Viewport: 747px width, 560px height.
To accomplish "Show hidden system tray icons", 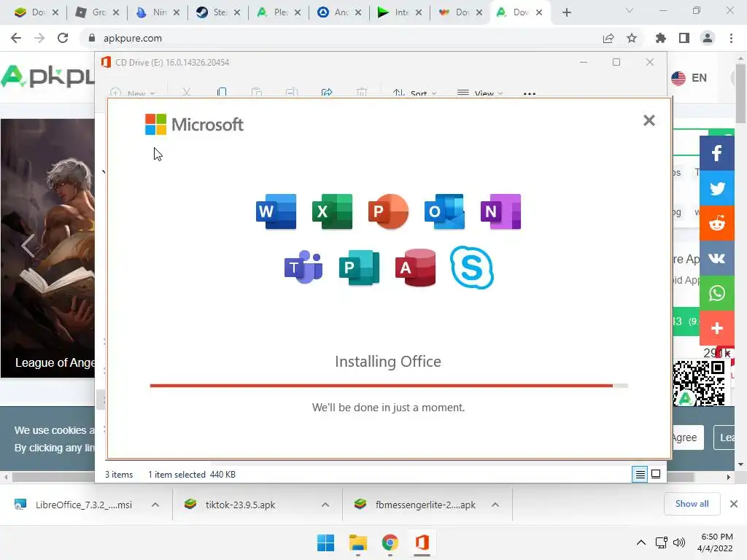I will 641,542.
